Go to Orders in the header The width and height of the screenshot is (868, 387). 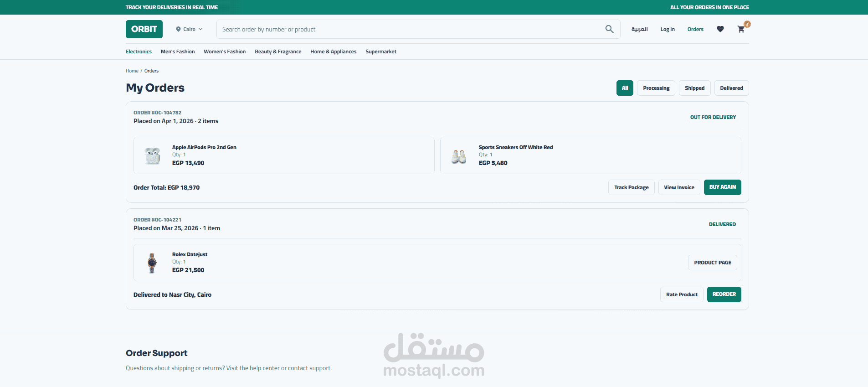(695, 29)
